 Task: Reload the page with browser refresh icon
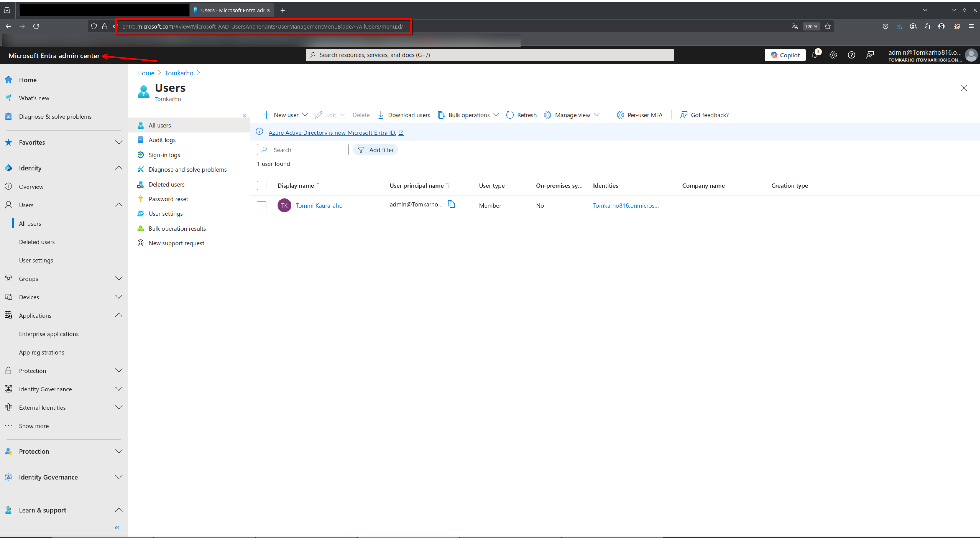click(x=36, y=26)
